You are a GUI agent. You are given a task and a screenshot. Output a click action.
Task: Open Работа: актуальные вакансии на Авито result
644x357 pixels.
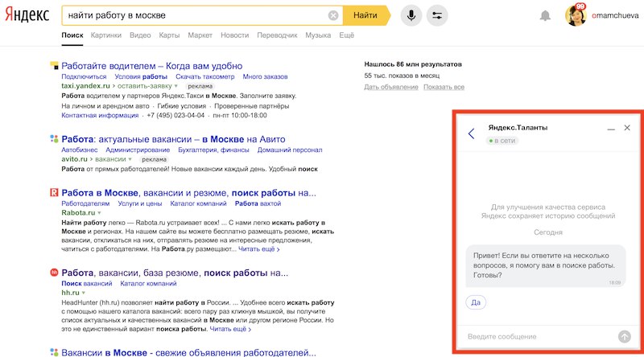[x=173, y=139]
